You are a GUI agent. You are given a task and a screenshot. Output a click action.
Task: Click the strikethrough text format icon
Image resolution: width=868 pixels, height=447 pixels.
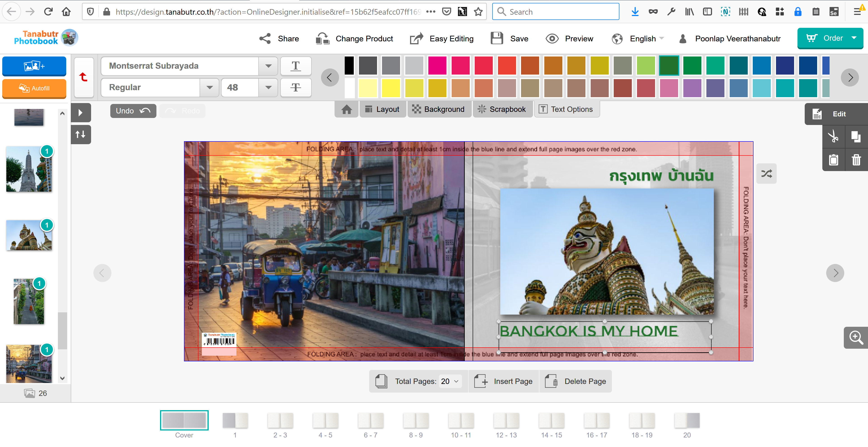(295, 88)
